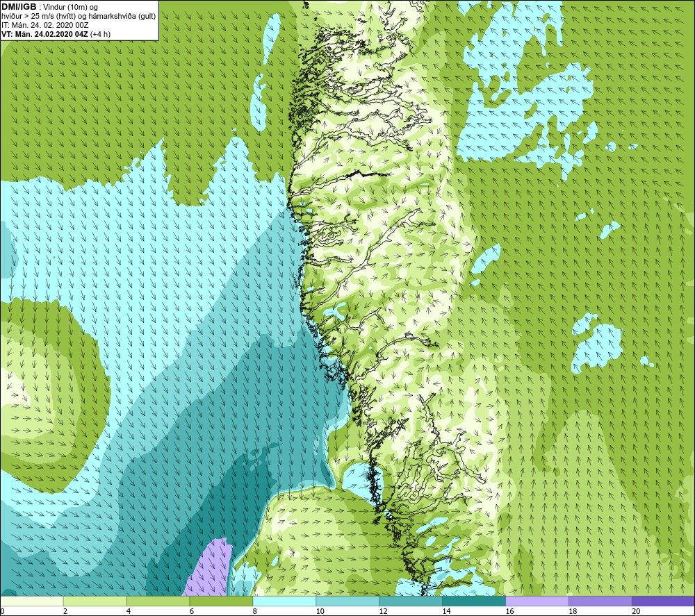Screen dimensions: 695x616
Task: Click the '16' label on the color scale
Action: [x=509, y=611]
